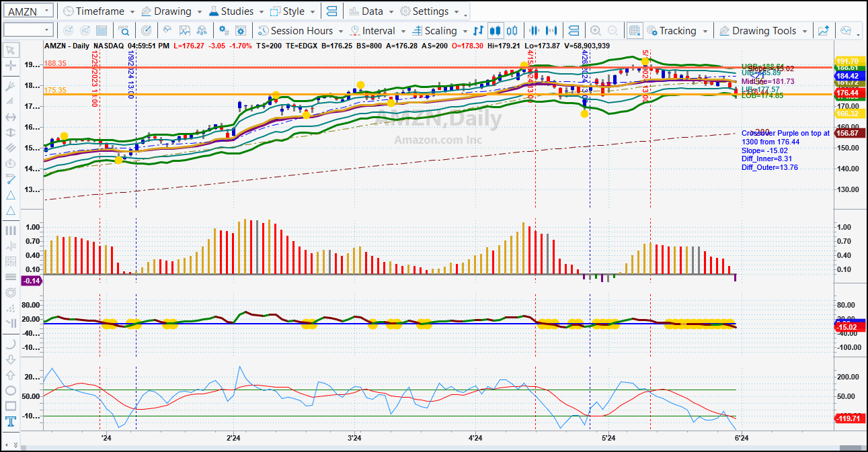The image size is (868, 452).
Task: Open the Scaling dropdown
Action: point(440,31)
